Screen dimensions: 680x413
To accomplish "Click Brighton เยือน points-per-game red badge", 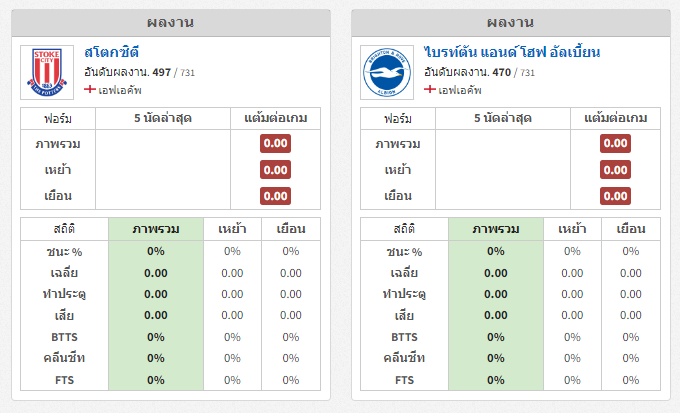I will coord(615,196).
